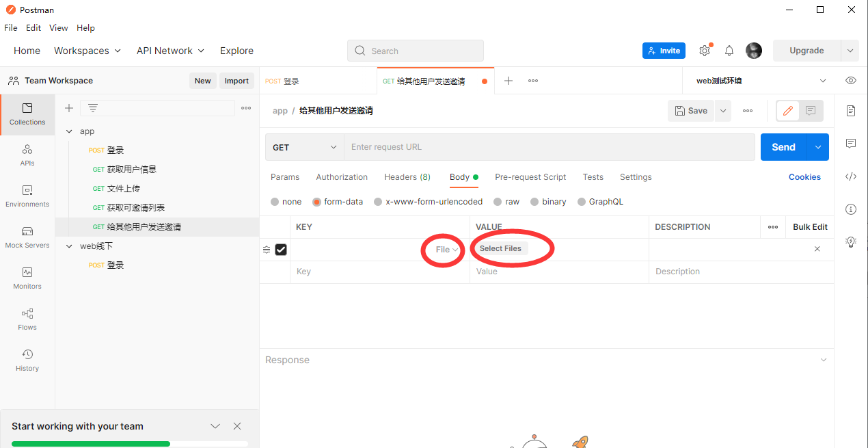This screenshot has height=448, width=868.
Task: Open the Comments icon on right sidebar
Action: [851, 143]
